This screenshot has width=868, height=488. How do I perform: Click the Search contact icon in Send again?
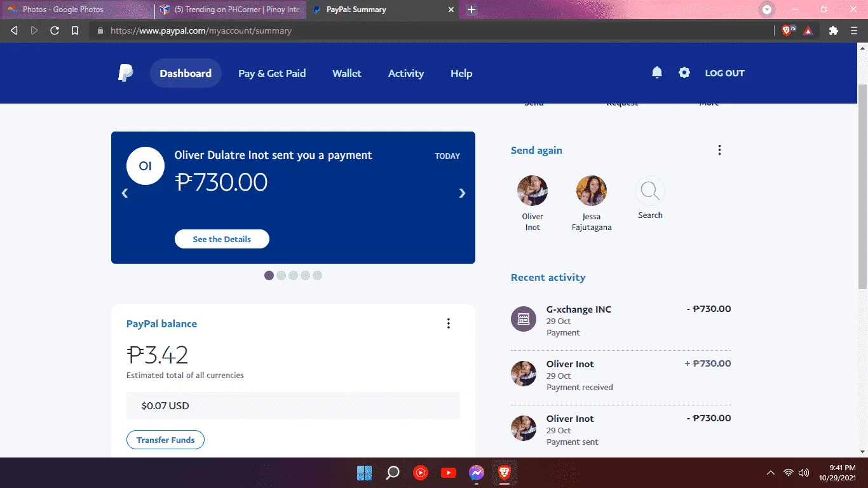650,191
